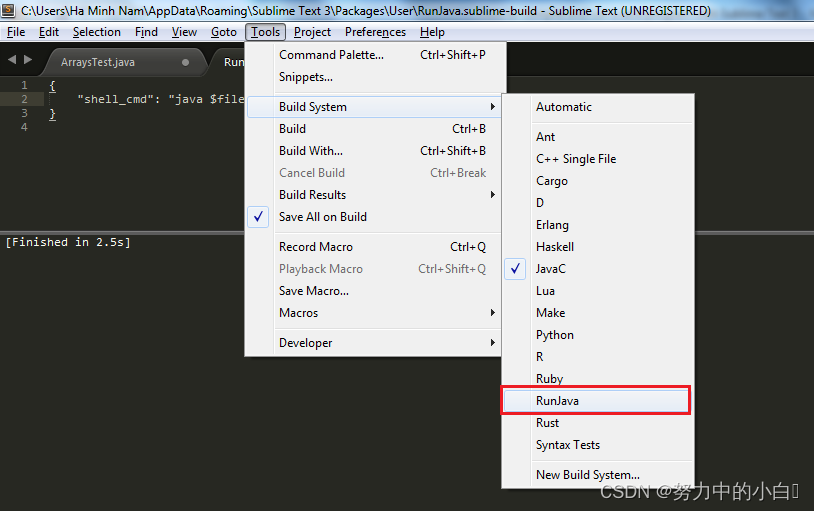The width and height of the screenshot is (814, 511).
Task: Select Lua build system
Action: [x=598, y=291]
